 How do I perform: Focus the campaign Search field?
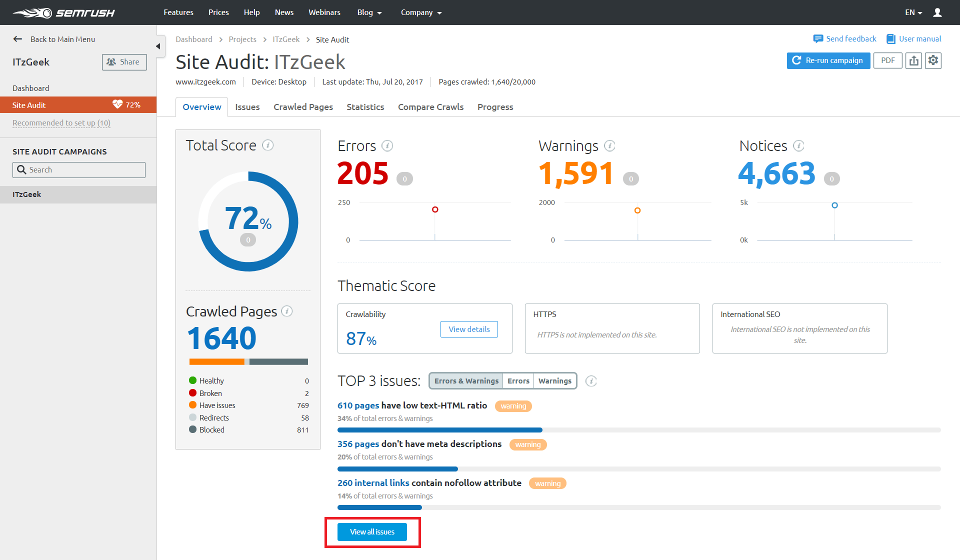coord(79,170)
